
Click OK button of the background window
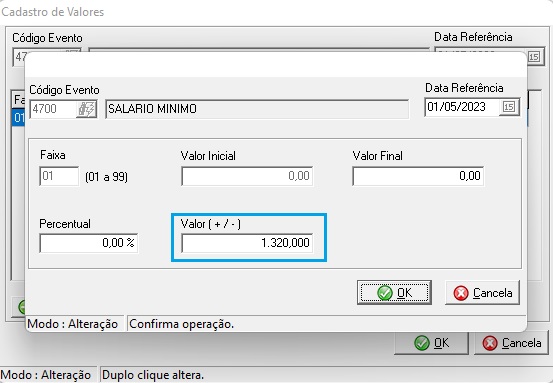pos(431,342)
